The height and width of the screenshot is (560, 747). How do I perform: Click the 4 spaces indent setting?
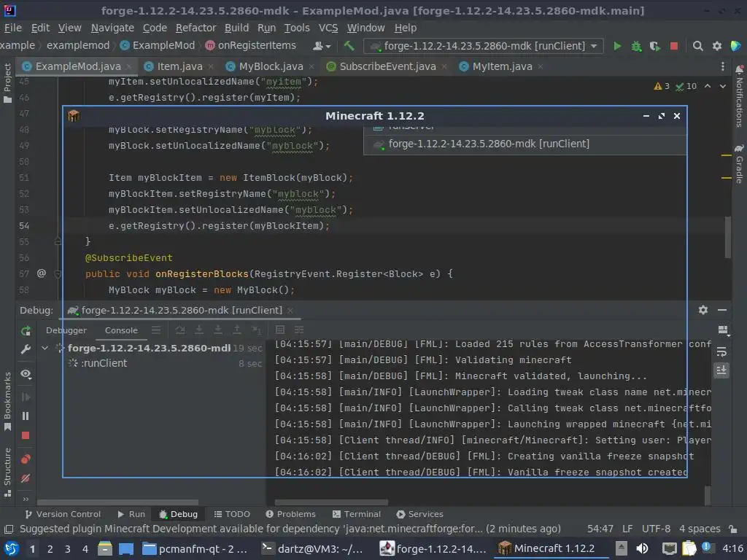[x=700, y=529]
